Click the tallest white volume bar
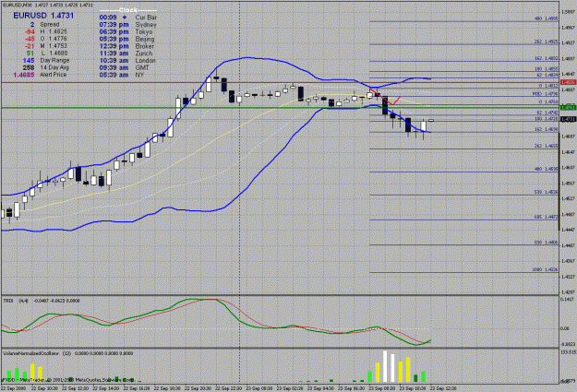 coord(385,366)
